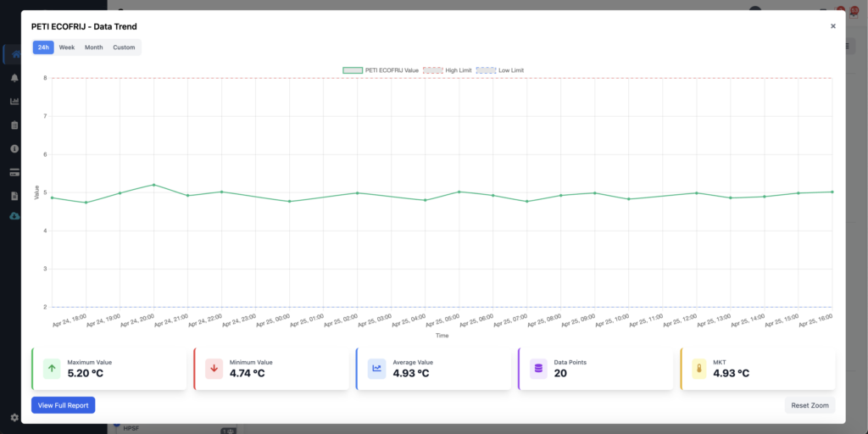The height and width of the screenshot is (434, 868).
Task: Click the yellow thermometer MKT icon
Action: pyautogui.click(x=700, y=369)
